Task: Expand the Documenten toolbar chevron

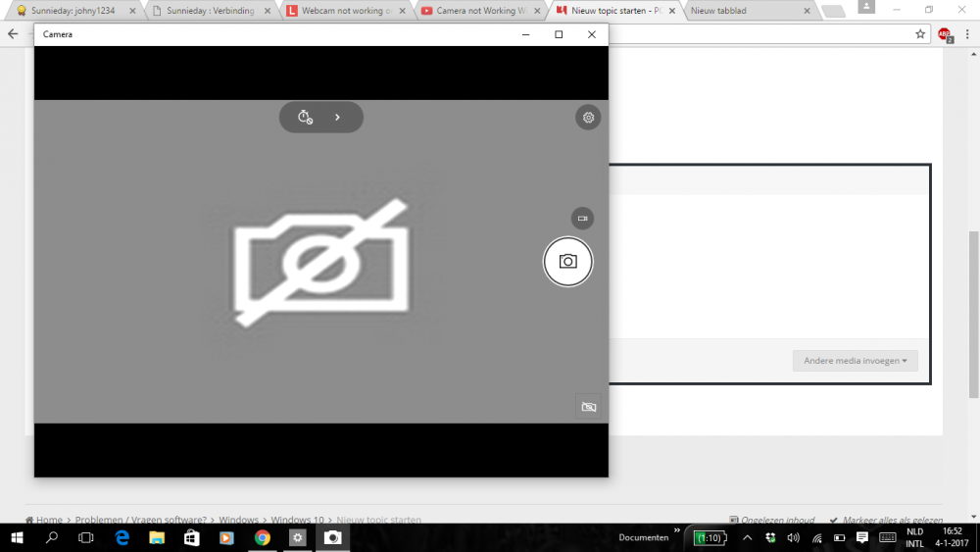Action: (x=677, y=530)
